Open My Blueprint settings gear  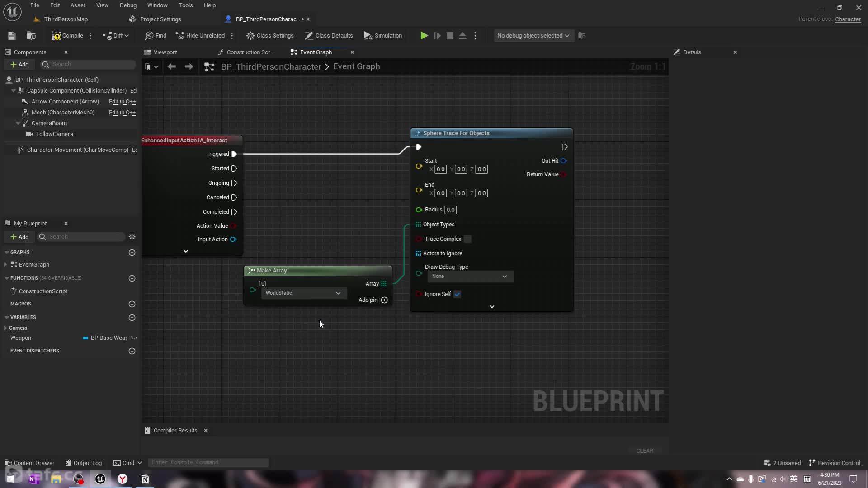point(132,237)
